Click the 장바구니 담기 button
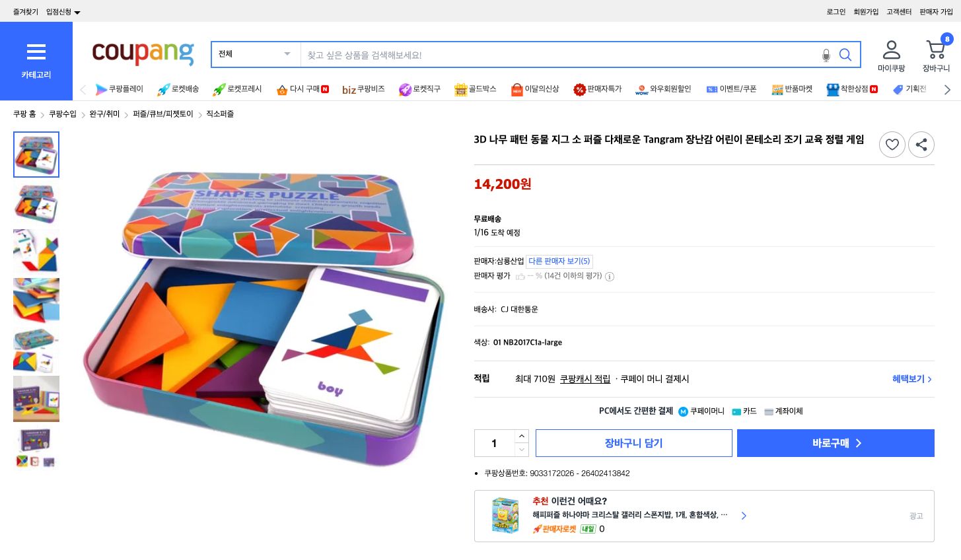The width and height of the screenshot is (961, 560). tap(633, 442)
